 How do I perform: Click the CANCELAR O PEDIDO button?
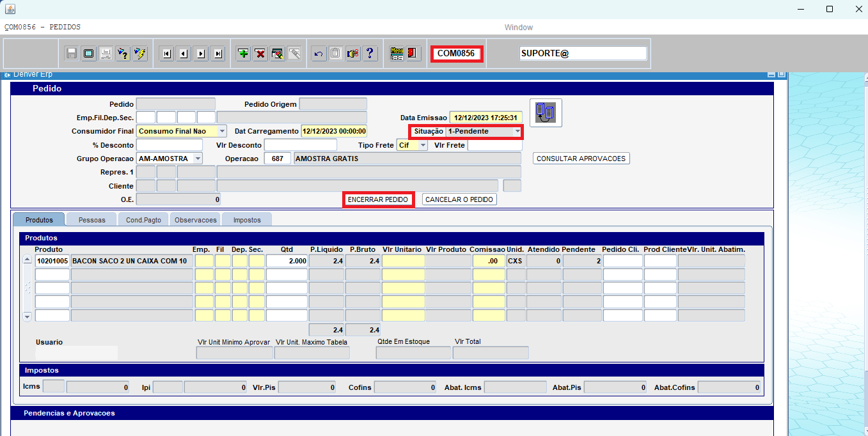click(459, 199)
